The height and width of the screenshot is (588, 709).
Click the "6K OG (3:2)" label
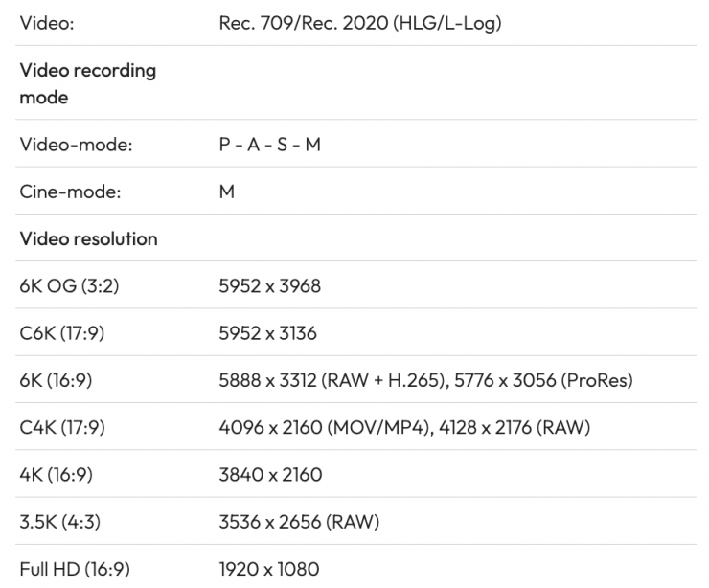tap(69, 285)
